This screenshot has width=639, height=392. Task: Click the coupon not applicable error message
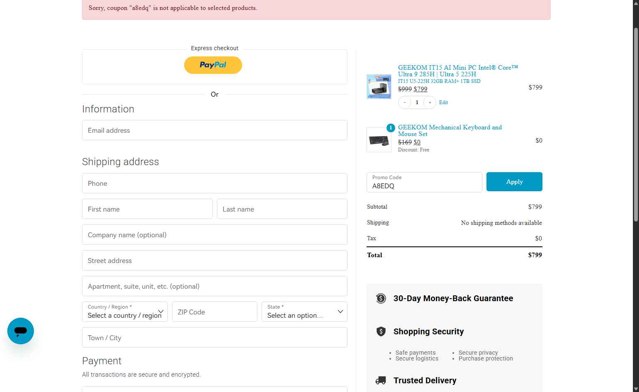[x=173, y=8]
